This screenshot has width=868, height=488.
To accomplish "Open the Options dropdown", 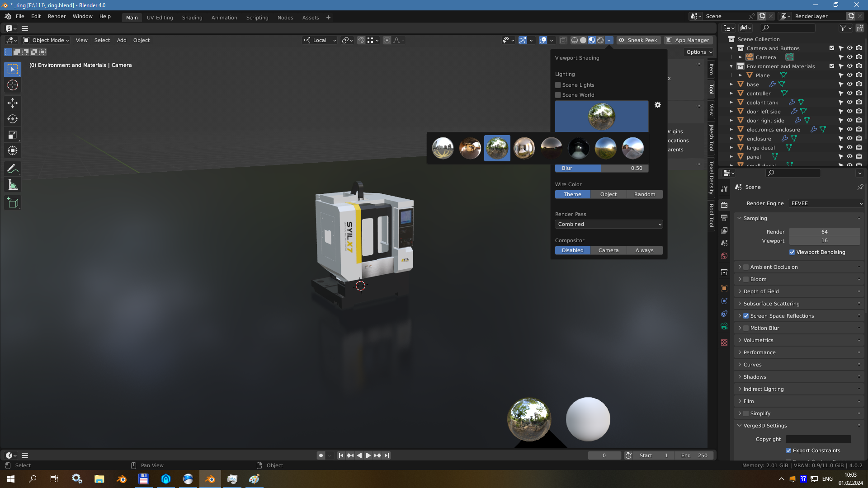I will (699, 52).
